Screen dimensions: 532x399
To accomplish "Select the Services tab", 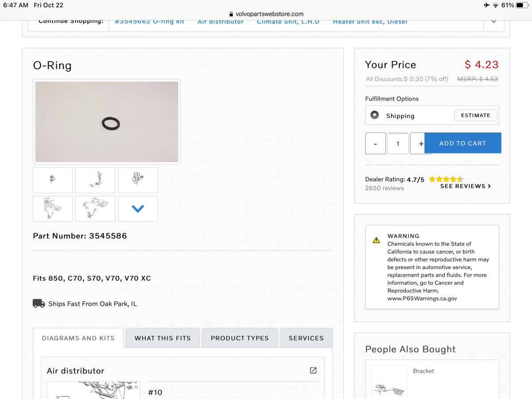I will click(306, 338).
